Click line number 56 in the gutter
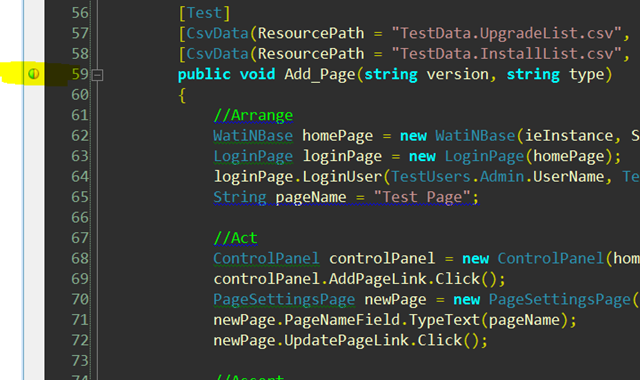Image resolution: width=640 pixels, height=380 pixels. (80, 13)
